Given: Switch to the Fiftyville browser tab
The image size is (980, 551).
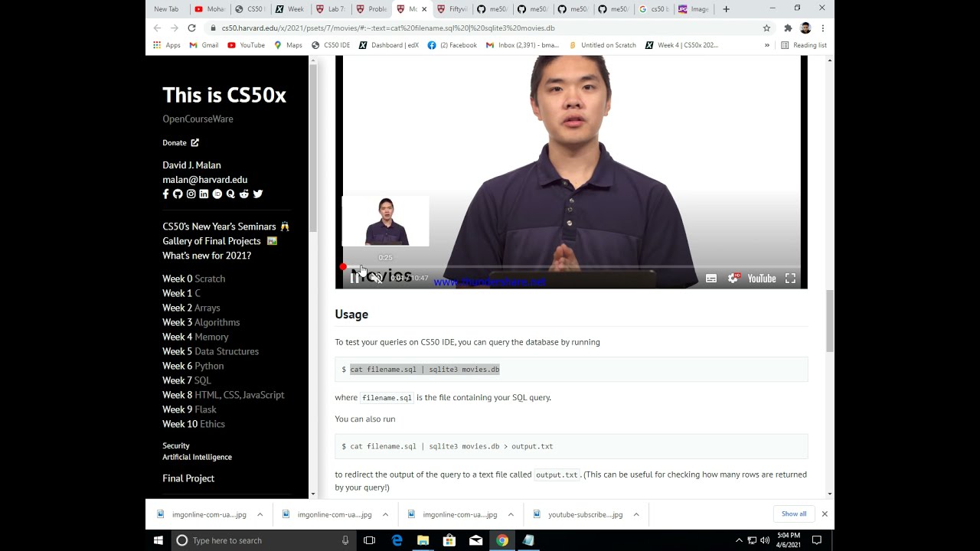Looking at the screenshot, I should point(452,9).
